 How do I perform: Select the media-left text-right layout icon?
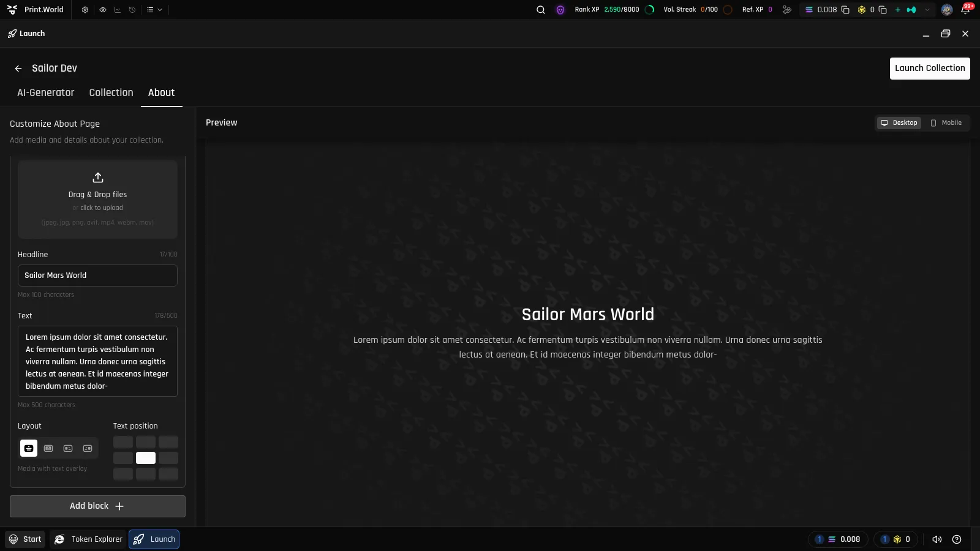tap(68, 449)
